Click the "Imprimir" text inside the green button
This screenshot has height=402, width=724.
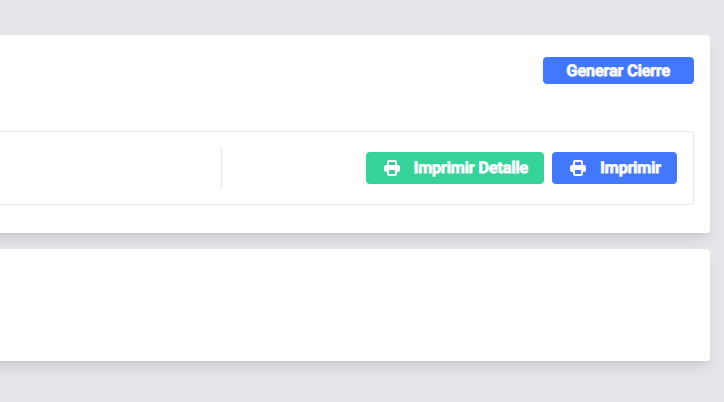pyautogui.click(x=444, y=168)
